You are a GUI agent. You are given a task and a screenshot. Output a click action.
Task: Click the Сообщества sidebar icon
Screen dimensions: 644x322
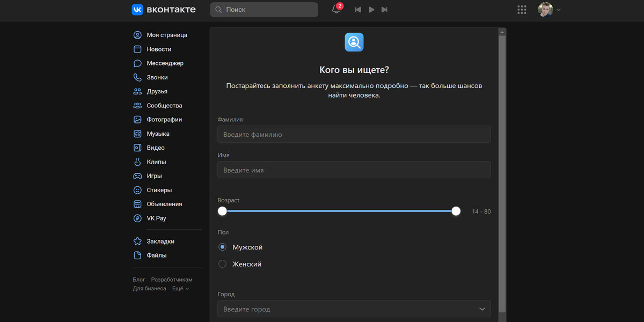click(x=137, y=106)
